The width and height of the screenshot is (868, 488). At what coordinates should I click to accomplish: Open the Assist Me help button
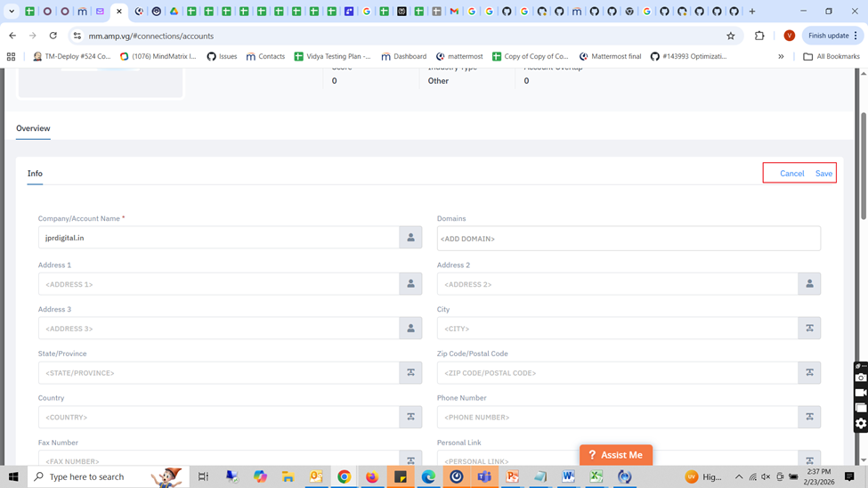tap(616, 455)
